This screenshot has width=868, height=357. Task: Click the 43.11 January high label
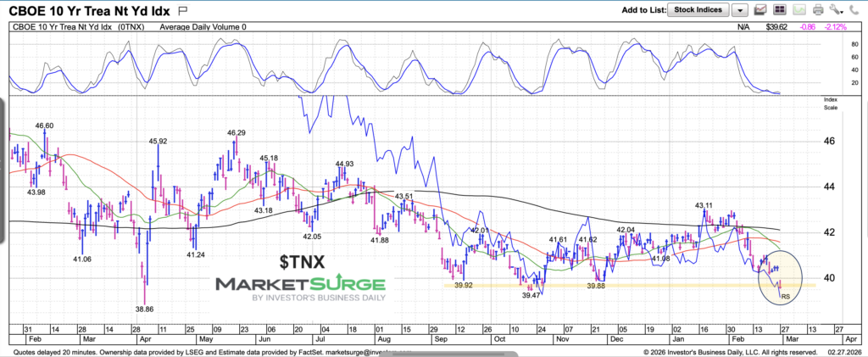tap(705, 205)
